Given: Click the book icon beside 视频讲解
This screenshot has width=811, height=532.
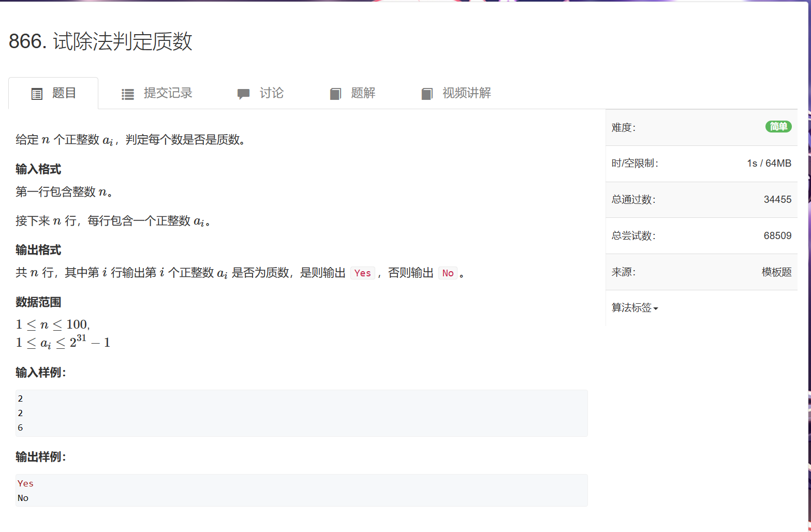Looking at the screenshot, I should [427, 94].
